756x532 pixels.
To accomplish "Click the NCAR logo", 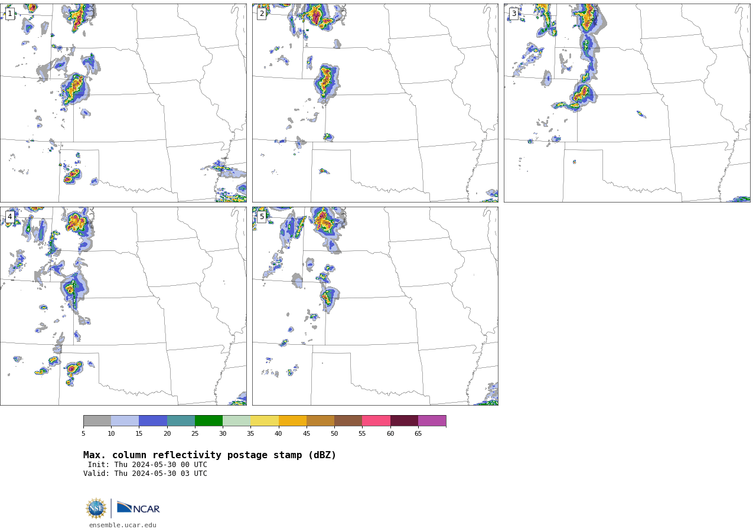I will point(138,508).
